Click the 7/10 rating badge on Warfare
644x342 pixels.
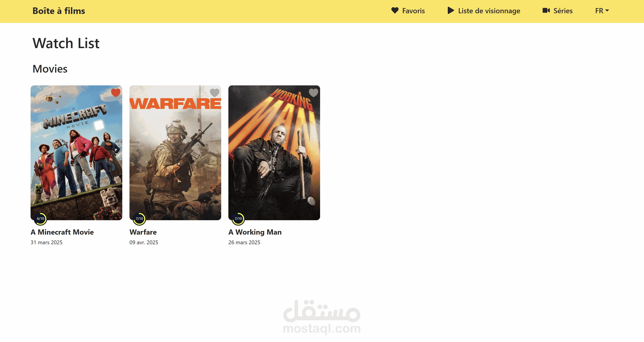pyautogui.click(x=139, y=219)
